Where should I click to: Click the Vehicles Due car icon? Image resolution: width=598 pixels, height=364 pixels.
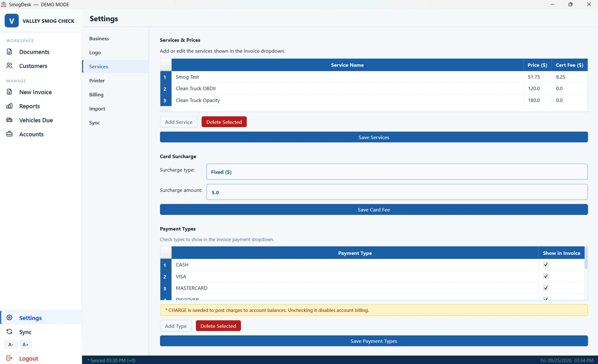[10, 120]
